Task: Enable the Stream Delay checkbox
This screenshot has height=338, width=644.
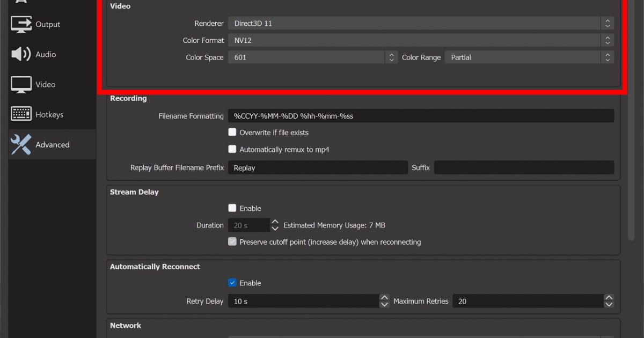Action: click(x=232, y=208)
